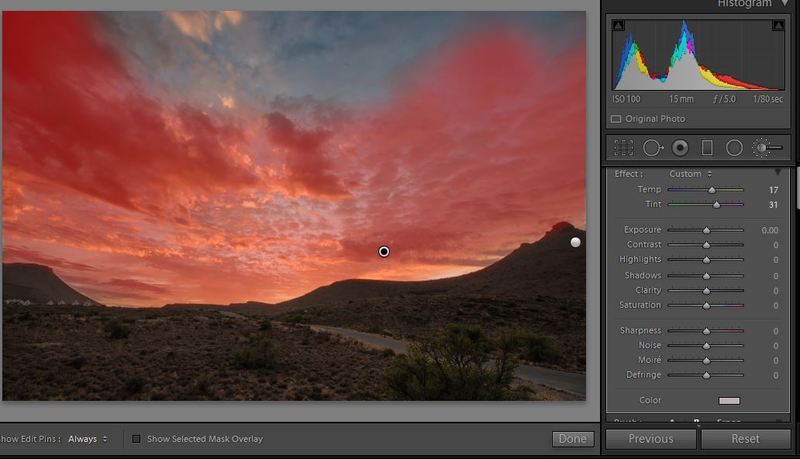This screenshot has height=459, width=800.
Task: Select the Spot Removal tool
Action: tap(653, 148)
